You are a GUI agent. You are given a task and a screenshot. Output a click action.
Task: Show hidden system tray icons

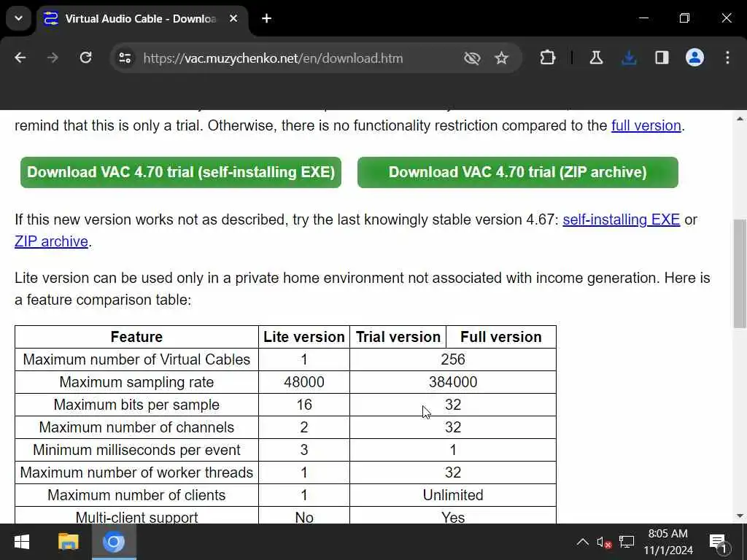tap(582, 542)
